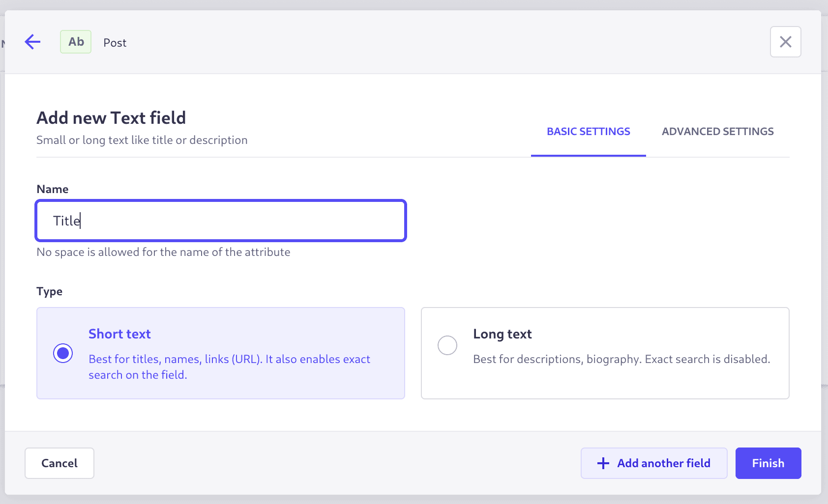Click the plus icon beside Add another field
828x504 pixels.
603,463
